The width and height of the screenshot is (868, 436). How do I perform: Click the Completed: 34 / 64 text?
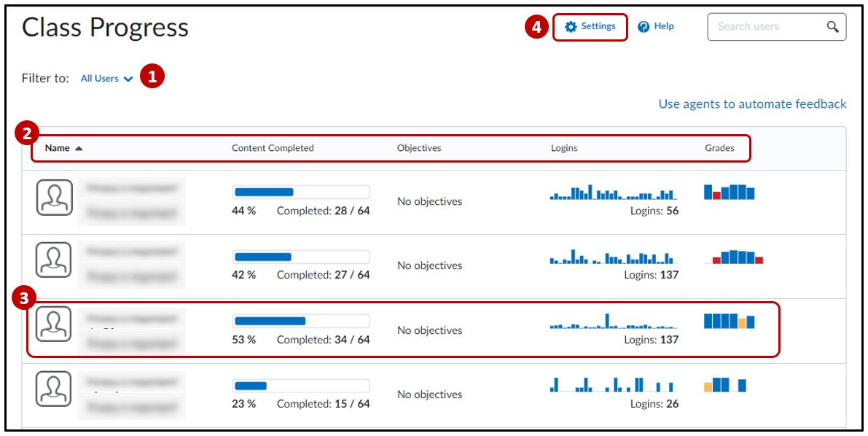324,340
